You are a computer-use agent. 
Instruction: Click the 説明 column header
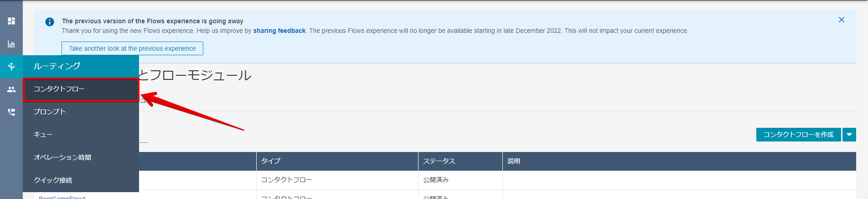tap(679, 162)
